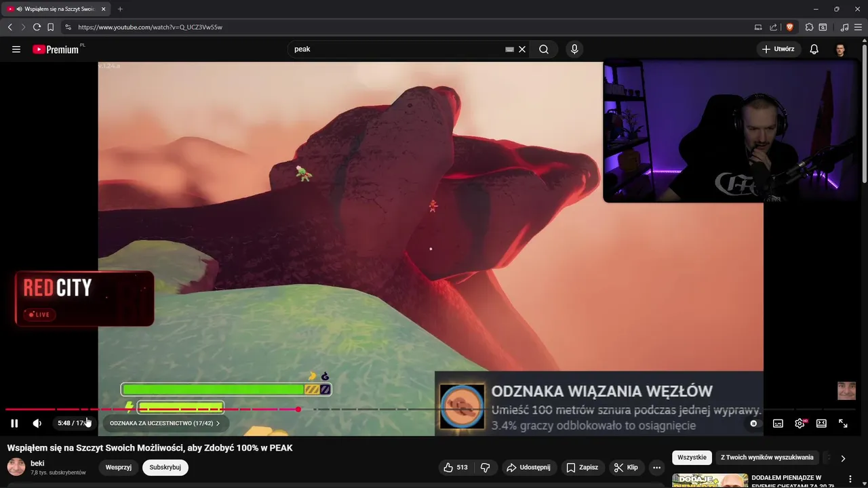Enter fullscreen mode in player
The height and width of the screenshot is (488, 868).
[843, 423]
